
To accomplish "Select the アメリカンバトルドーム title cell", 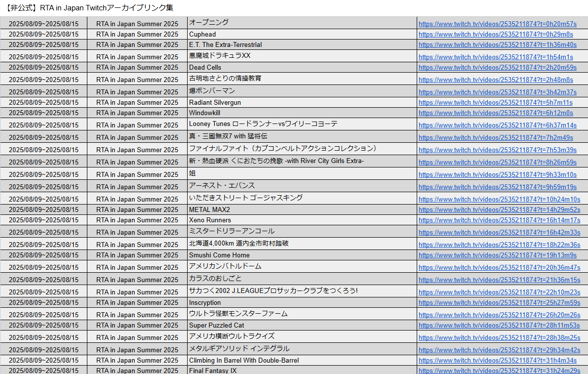I will point(302,267).
